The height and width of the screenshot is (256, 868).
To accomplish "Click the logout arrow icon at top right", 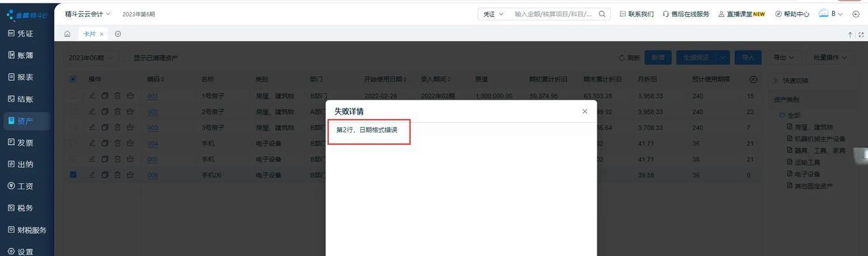I will click(x=856, y=14).
